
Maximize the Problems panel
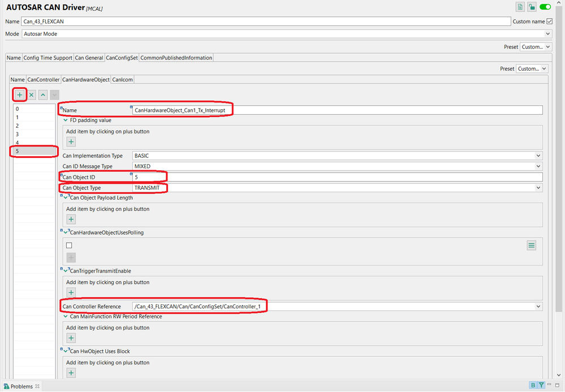click(557, 385)
